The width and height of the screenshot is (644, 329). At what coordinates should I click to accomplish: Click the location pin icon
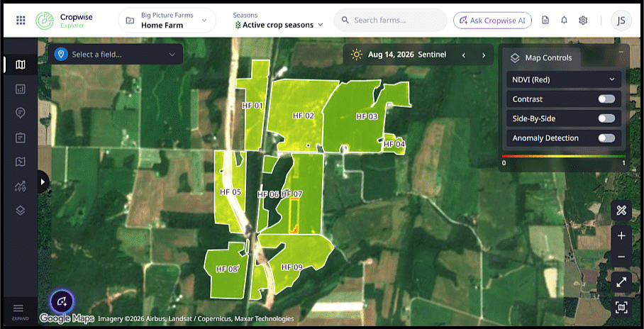[61, 54]
